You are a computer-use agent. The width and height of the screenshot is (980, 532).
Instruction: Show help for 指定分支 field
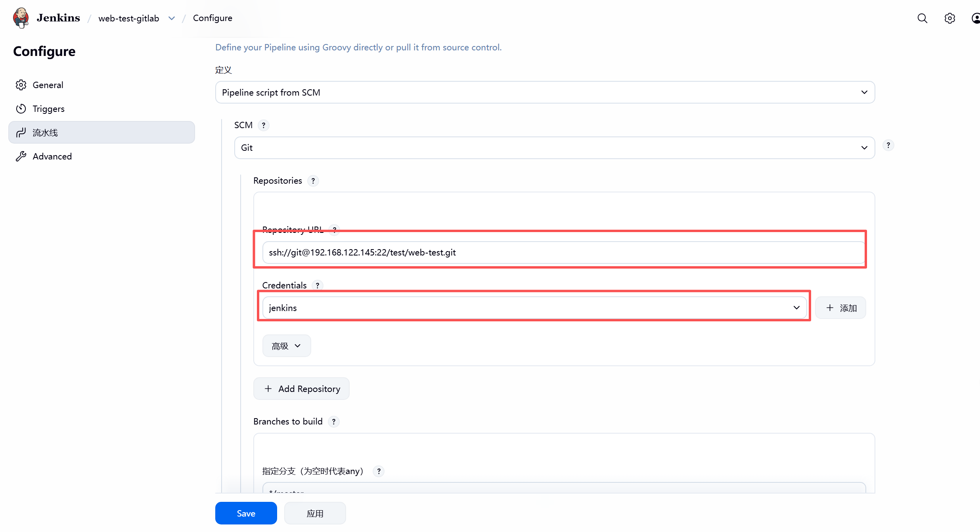point(379,471)
